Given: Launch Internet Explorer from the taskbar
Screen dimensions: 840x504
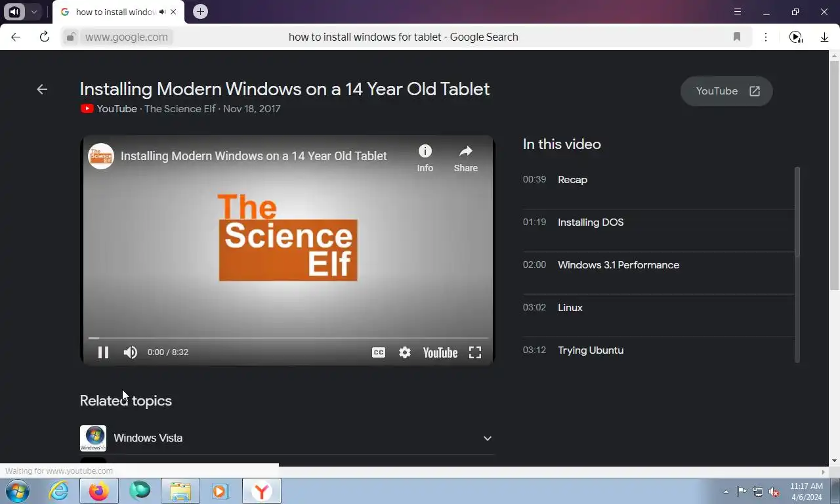Looking at the screenshot, I should click(x=58, y=491).
